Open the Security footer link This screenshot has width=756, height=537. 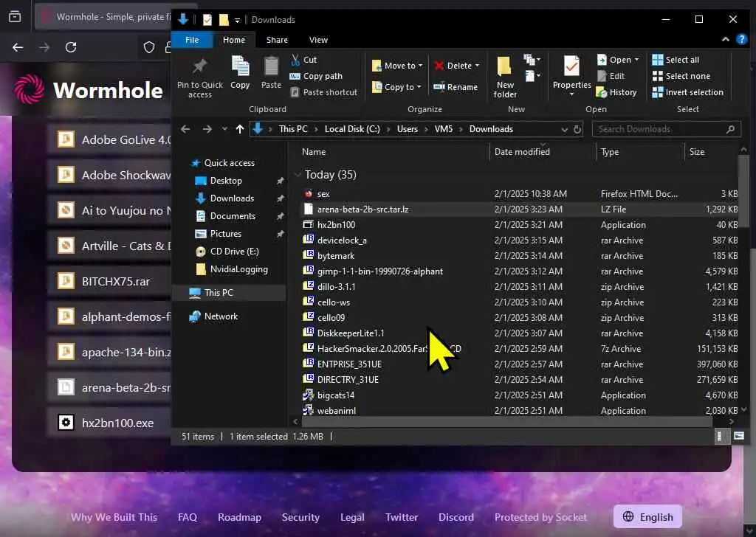300,517
